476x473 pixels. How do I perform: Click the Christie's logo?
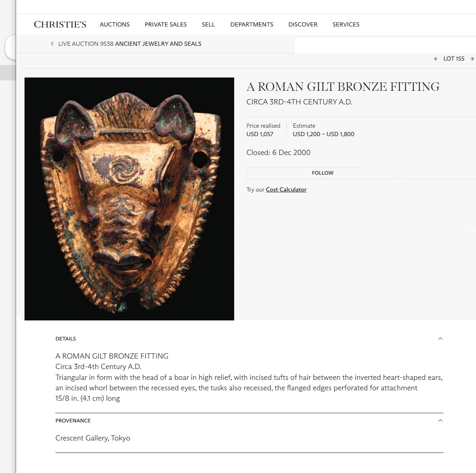(60, 24)
